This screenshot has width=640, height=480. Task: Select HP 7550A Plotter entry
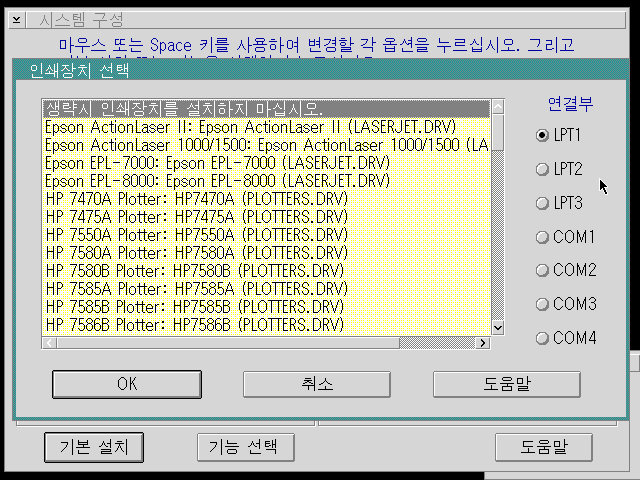tap(267, 235)
